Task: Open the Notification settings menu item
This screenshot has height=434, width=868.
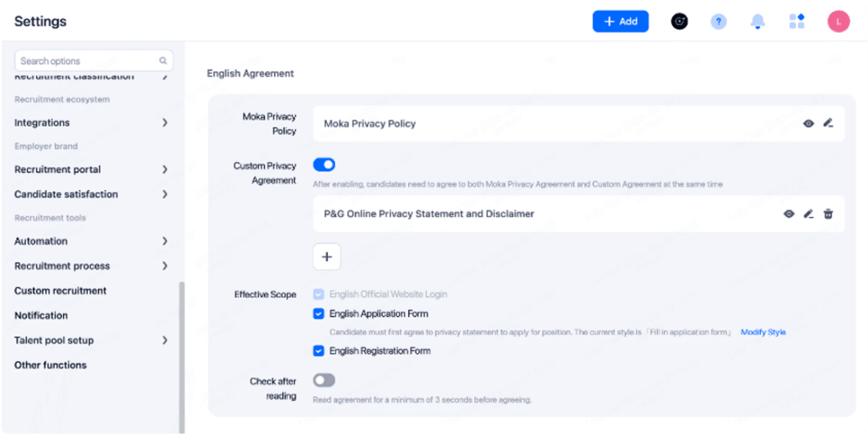Action: [41, 315]
